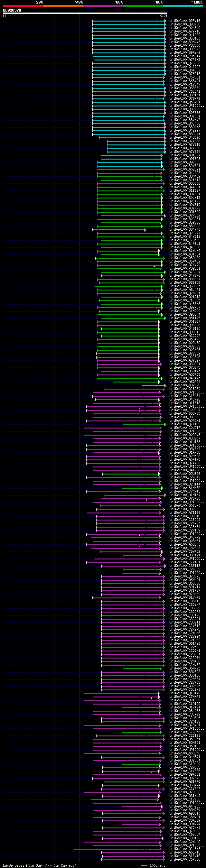Select the UniRef100_B8AJ41 label

(185, 134)
